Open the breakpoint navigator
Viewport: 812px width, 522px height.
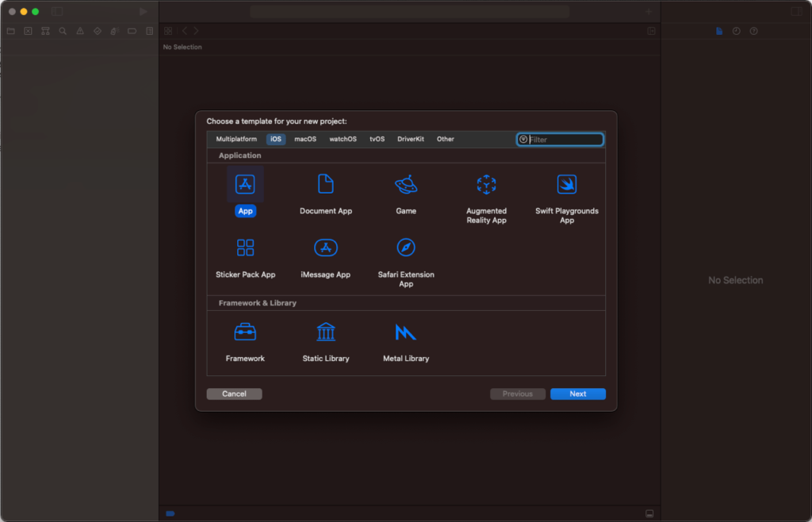pos(132,31)
